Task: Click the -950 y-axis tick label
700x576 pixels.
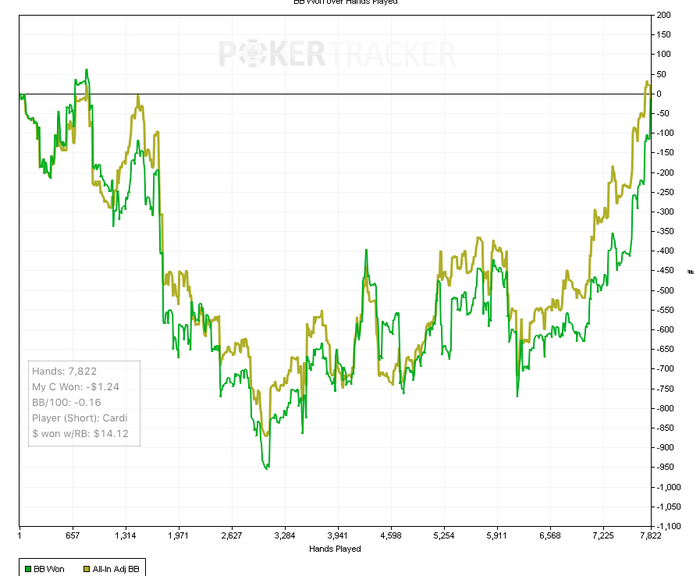Action: coord(665,467)
